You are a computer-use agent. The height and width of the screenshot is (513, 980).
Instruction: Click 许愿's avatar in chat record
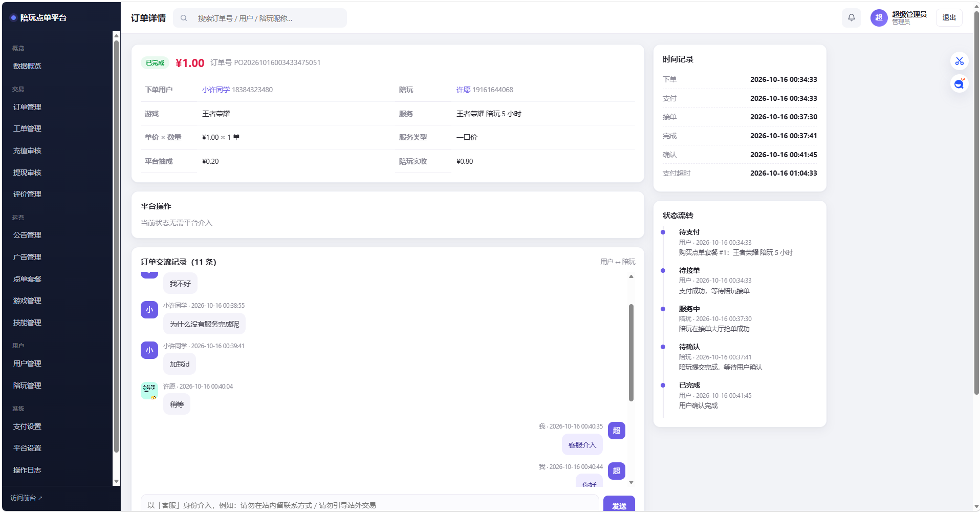pyautogui.click(x=149, y=391)
